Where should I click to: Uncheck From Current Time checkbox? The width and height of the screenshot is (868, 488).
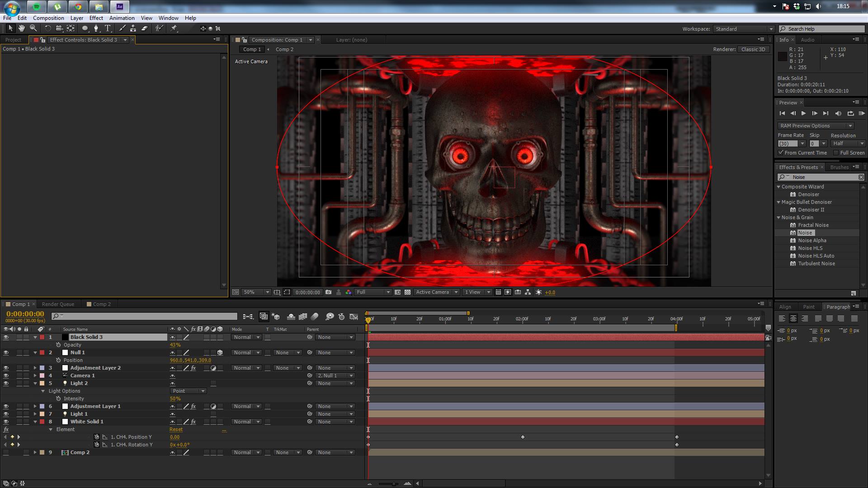[781, 153]
